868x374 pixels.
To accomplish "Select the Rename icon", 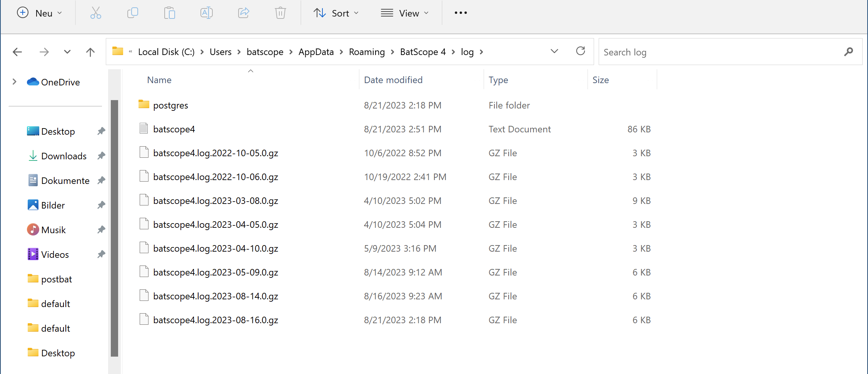I will point(206,13).
